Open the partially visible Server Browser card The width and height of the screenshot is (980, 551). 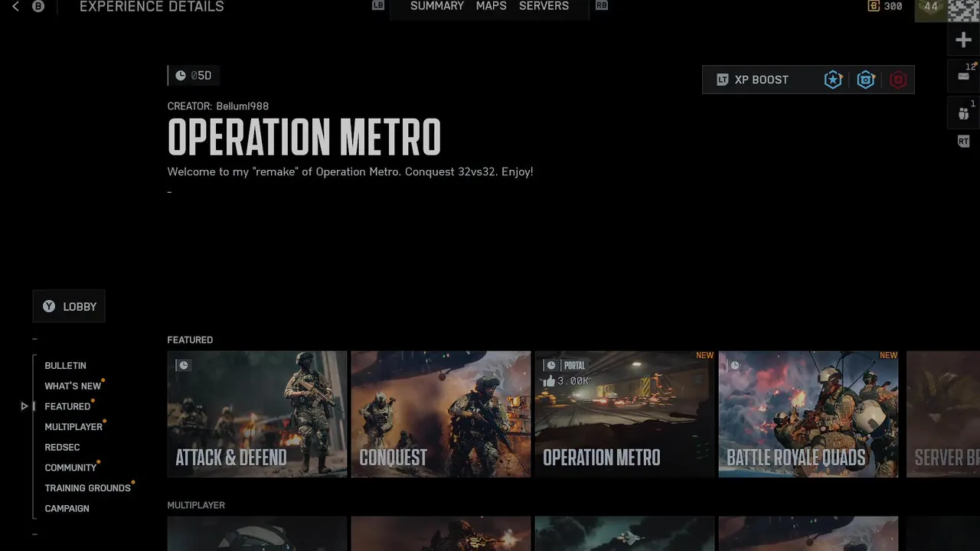click(943, 414)
